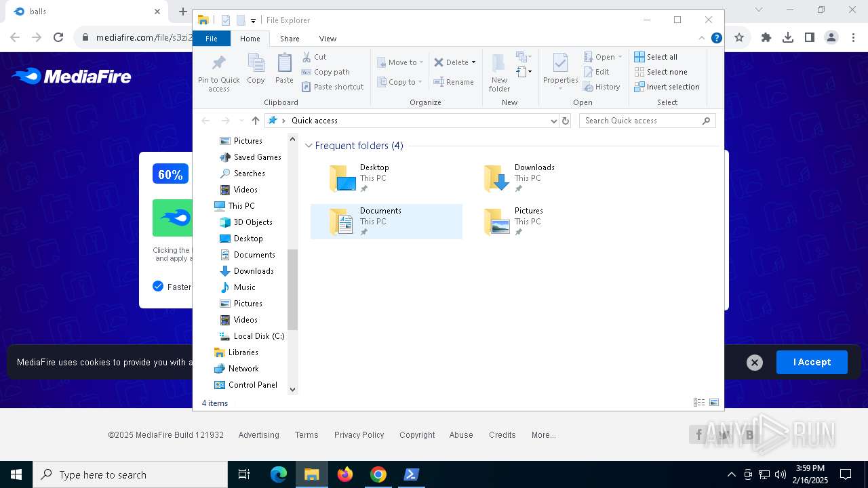Select 3D Objects in navigation pane
This screenshot has height=488, width=868.
pos(246,222)
